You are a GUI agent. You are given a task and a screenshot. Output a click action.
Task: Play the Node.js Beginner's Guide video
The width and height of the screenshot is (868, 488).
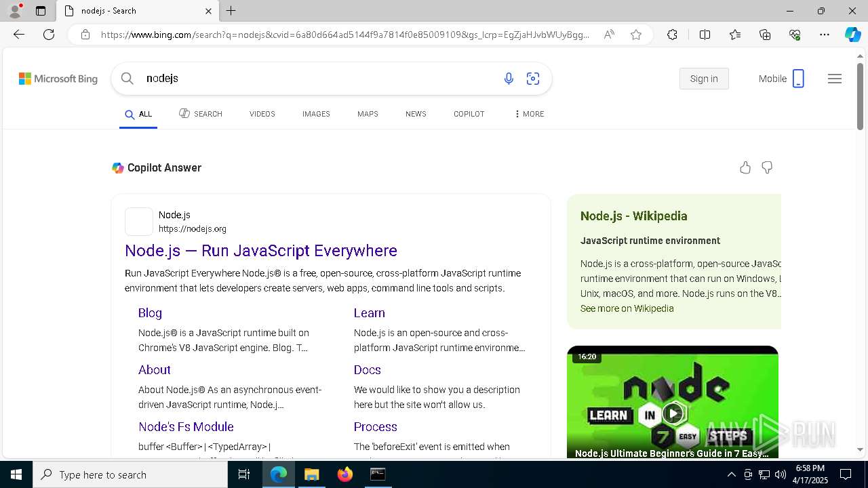coord(673,413)
